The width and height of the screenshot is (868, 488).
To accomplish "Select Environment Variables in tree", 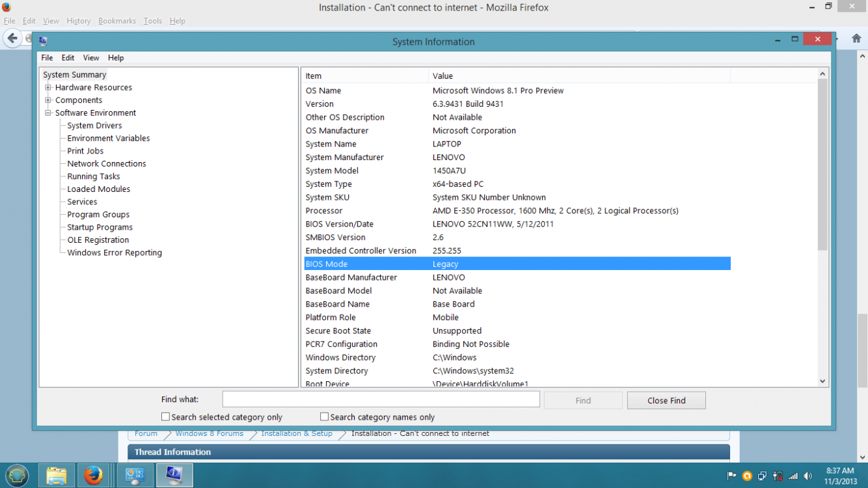I will [108, 138].
